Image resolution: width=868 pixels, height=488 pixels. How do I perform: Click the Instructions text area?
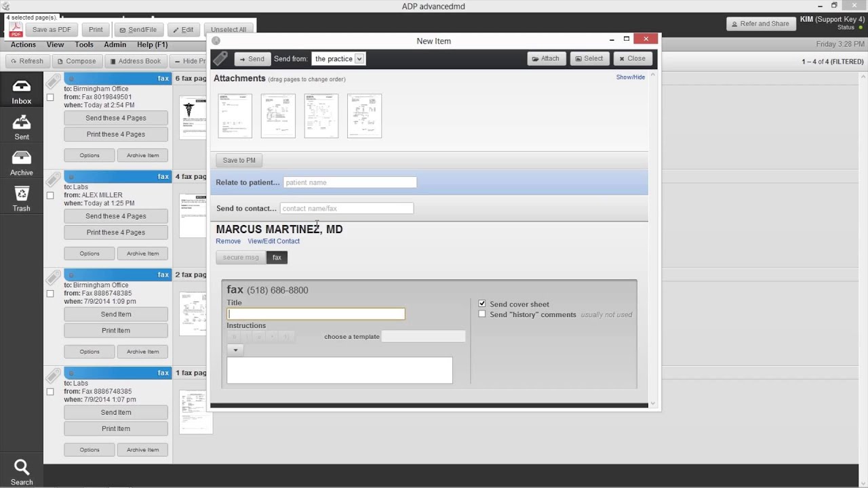pyautogui.click(x=340, y=371)
